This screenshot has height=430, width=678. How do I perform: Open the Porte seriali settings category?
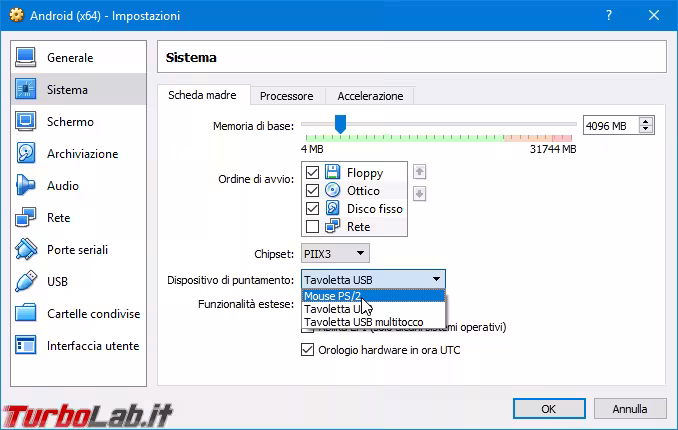click(x=78, y=250)
